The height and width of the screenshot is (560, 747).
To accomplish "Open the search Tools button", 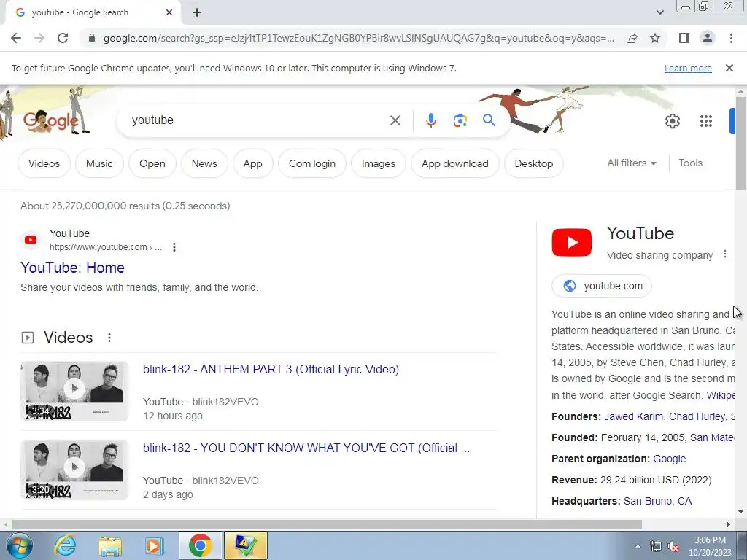I will point(690,163).
